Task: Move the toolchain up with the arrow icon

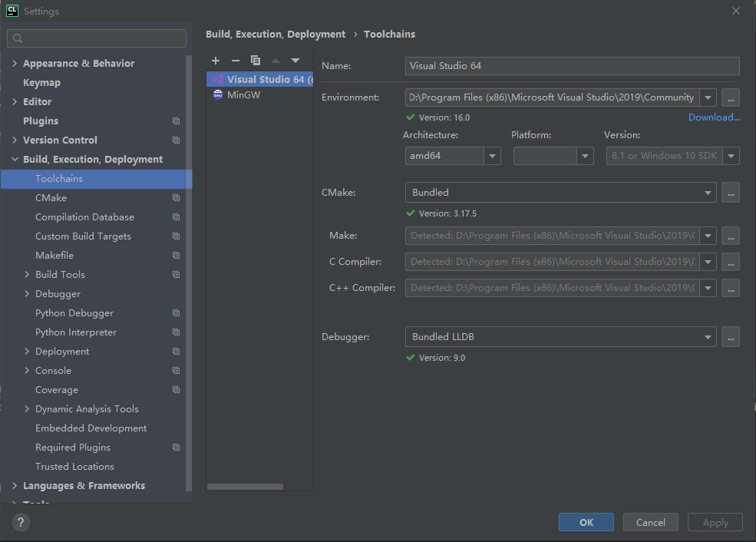Action: [276, 61]
